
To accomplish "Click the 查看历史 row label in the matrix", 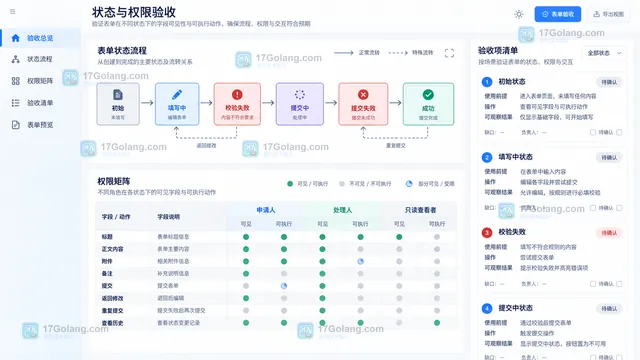I will coord(112,323).
